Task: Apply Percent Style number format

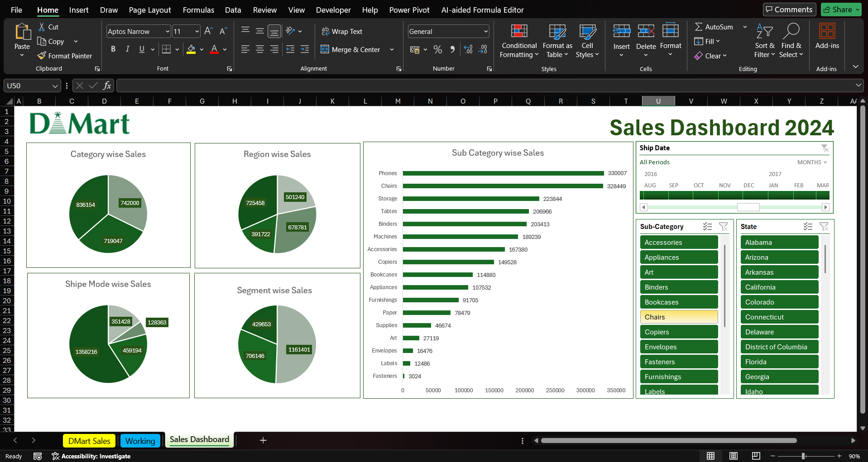Action: click(438, 50)
